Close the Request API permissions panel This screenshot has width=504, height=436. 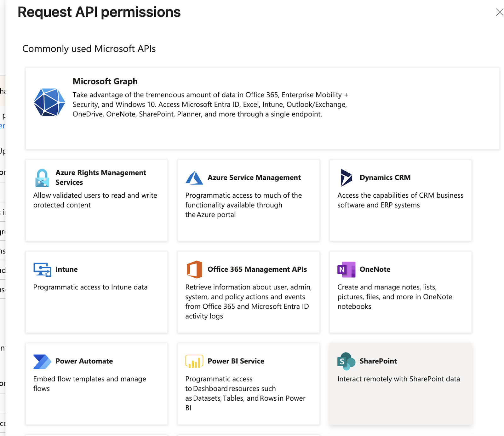click(499, 12)
